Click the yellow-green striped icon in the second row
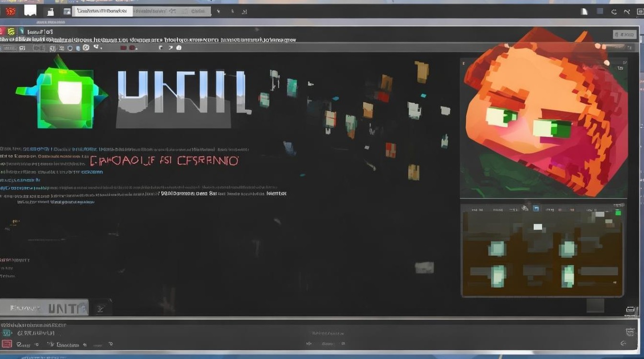This screenshot has width=644, height=359. (11, 32)
